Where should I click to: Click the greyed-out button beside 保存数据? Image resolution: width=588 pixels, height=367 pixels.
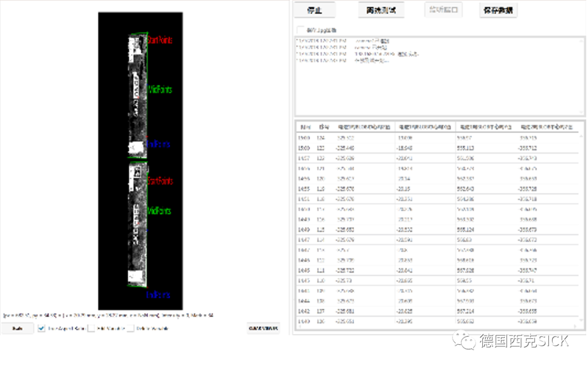pos(443,10)
